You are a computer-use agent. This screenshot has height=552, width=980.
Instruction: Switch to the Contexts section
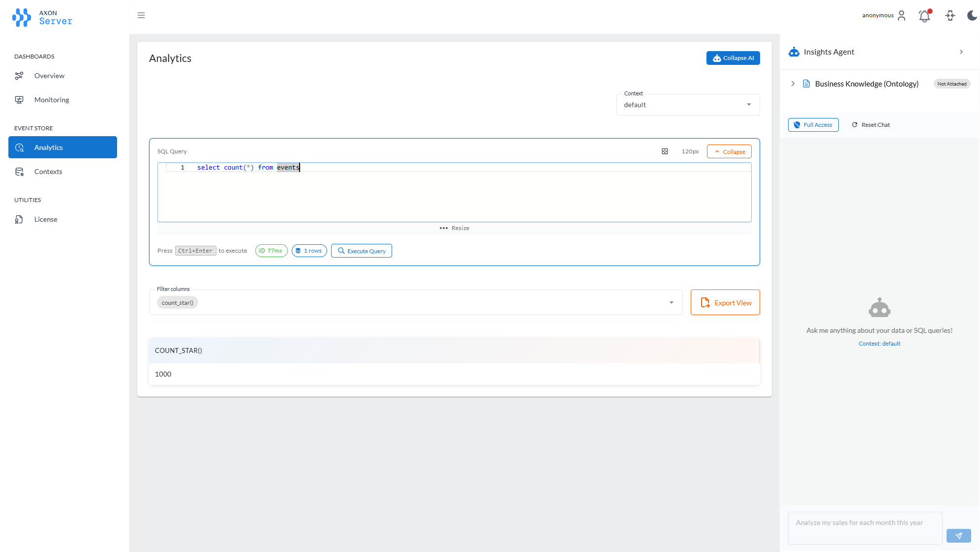click(x=48, y=171)
